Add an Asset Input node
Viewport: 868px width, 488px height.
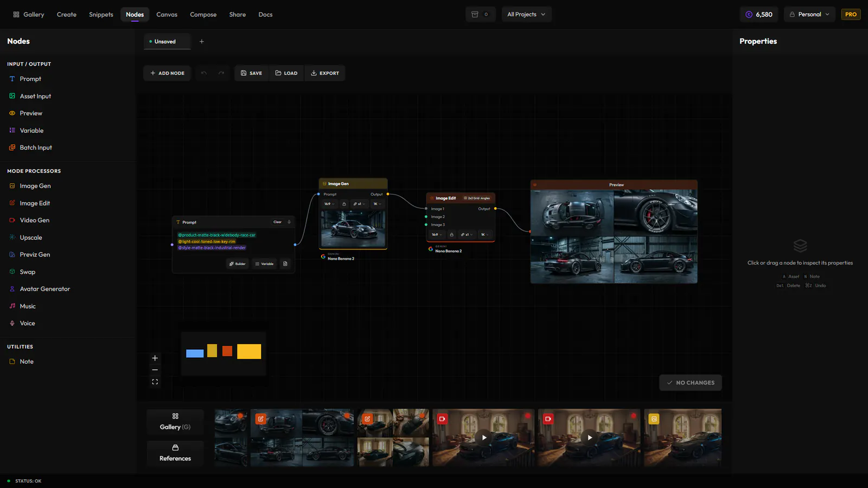click(x=30, y=96)
